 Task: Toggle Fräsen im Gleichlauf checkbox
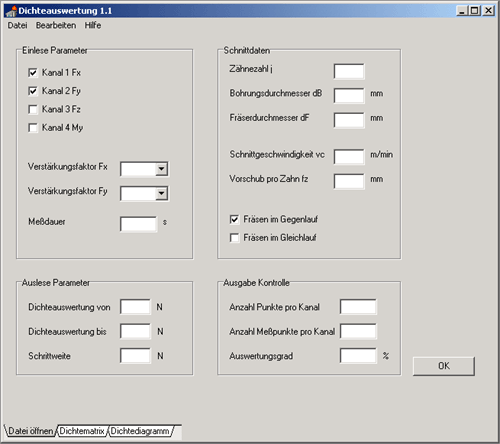tap(234, 238)
